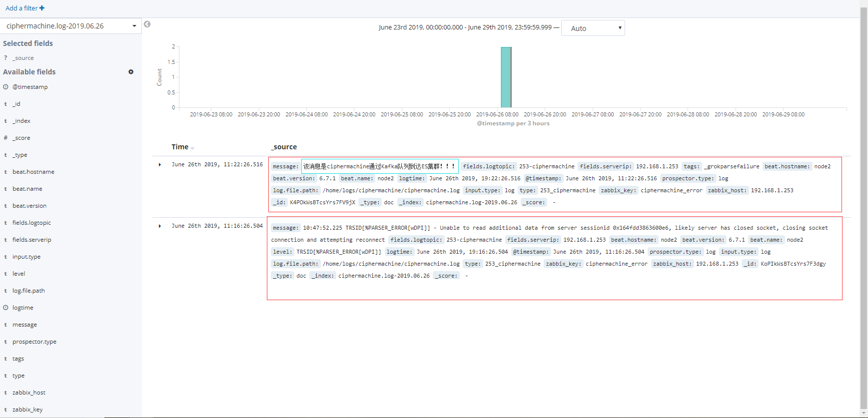Viewport: 868px width, 418px height.
Task: Open the Auto interval dropdown
Action: (x=593, y=28)
